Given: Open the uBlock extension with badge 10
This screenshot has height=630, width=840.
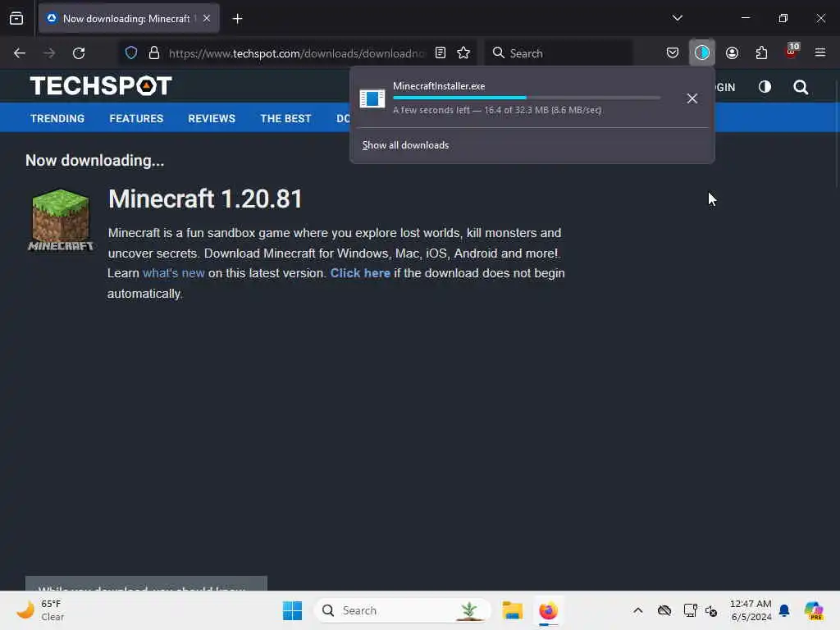Looking at the screenshot, I should [x=792, y=52].
